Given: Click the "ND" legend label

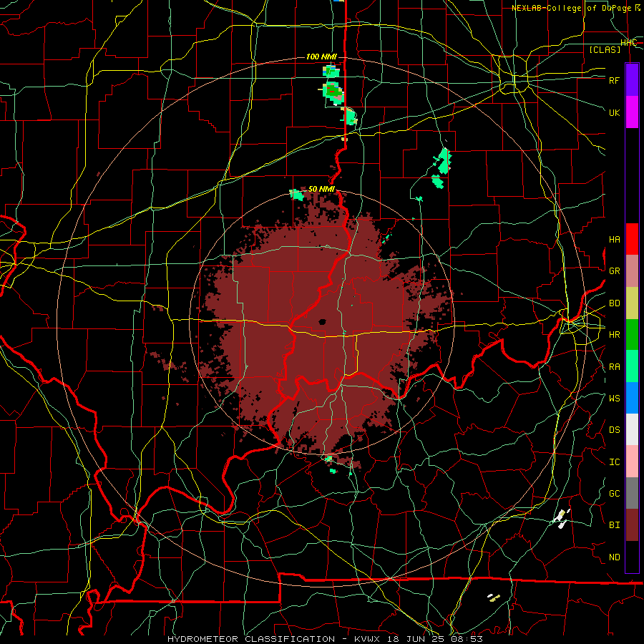Looking at the screenshot, I should pyautogui.click(x=614, y=557).
